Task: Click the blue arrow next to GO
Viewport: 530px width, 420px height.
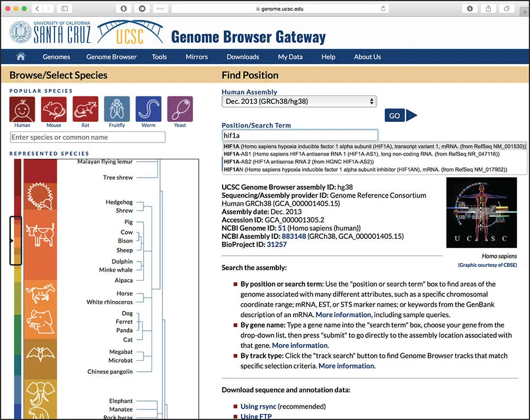Action: click(x=411, y=115)
